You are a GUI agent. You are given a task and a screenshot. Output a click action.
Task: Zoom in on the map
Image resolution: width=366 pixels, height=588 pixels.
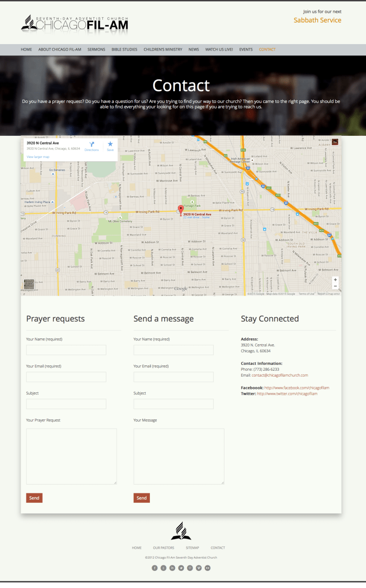pos(335,280)
